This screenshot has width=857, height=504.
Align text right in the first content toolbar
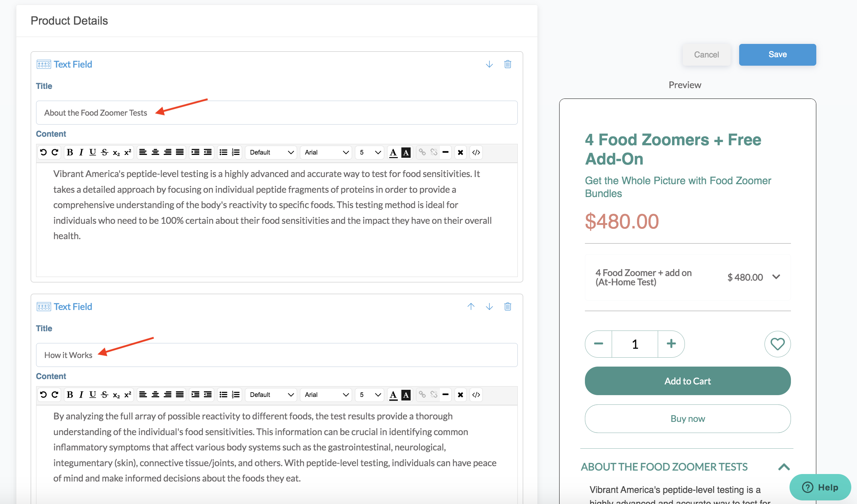tap(167, 152)
